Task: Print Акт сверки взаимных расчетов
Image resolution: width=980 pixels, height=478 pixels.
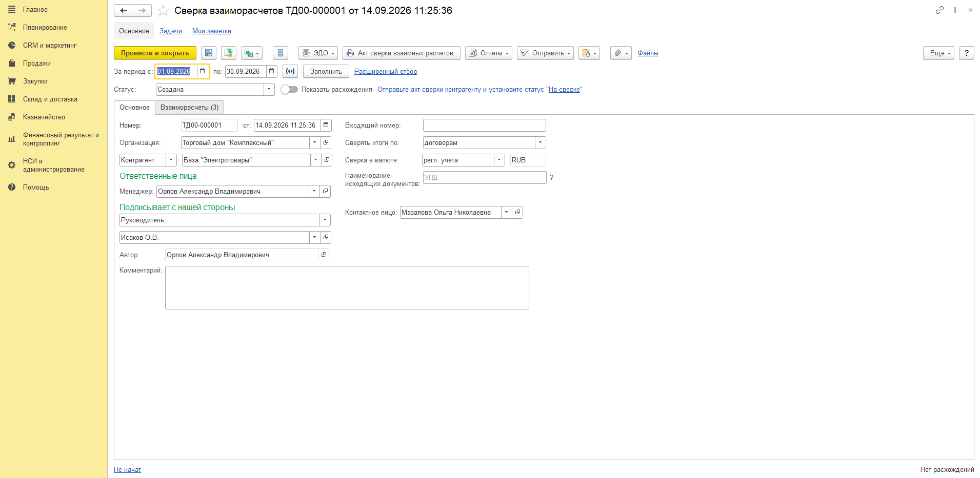Action: point(402,53)
